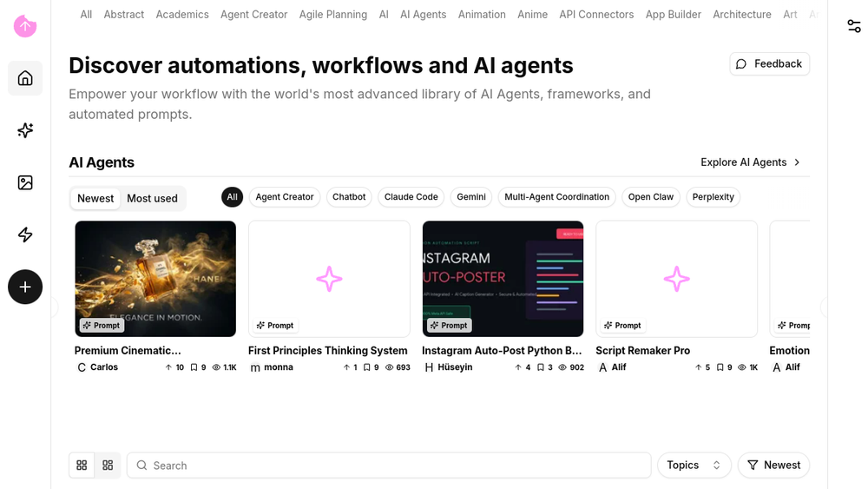Bookmark Script Remaker Pro
Image resolution: width=868 pixels, height=489 pixels.
tap(724, 367)
